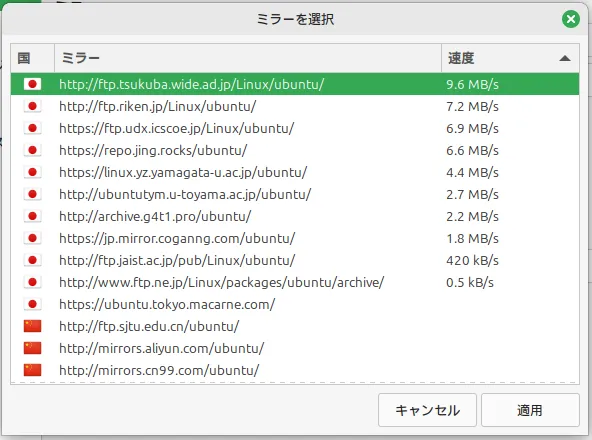592x440 pixels.
Task: Click the China flag next to mirrors.cn99.com
Action: (x=32, y=370)
